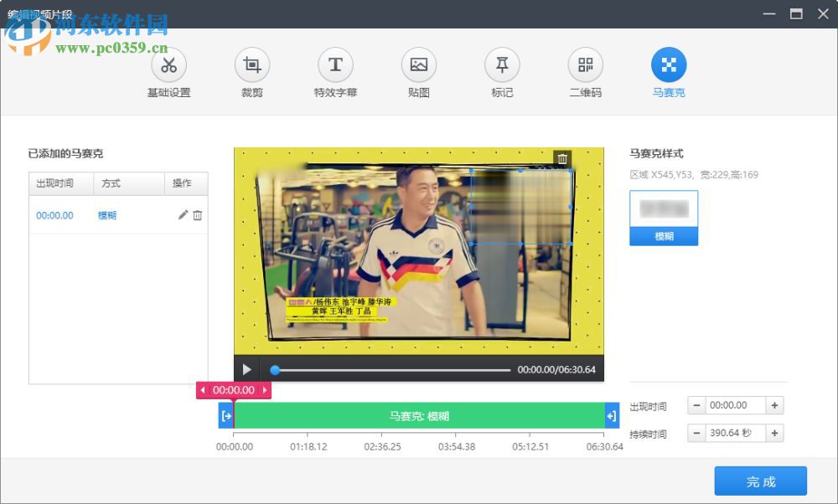Select the 特效字幕 subtitle effects tool
The width and height of the screenshot is (838, 504).
coord(335,72)
